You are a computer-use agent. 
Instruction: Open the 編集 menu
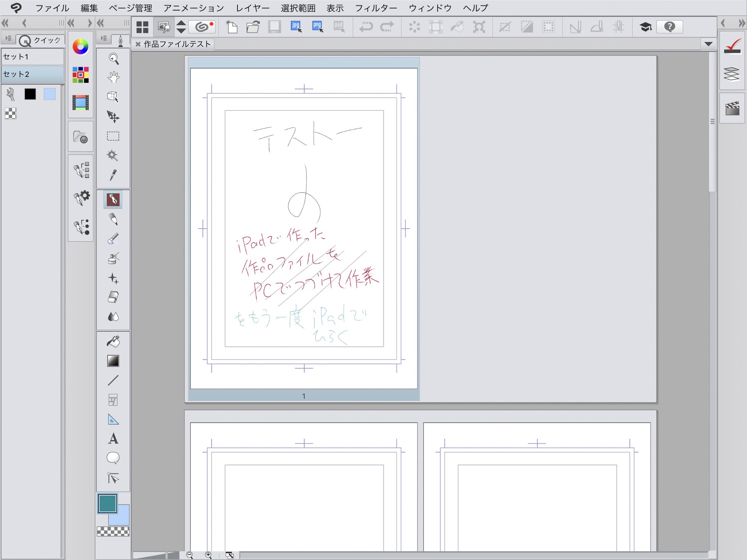[x=89, y=8]
